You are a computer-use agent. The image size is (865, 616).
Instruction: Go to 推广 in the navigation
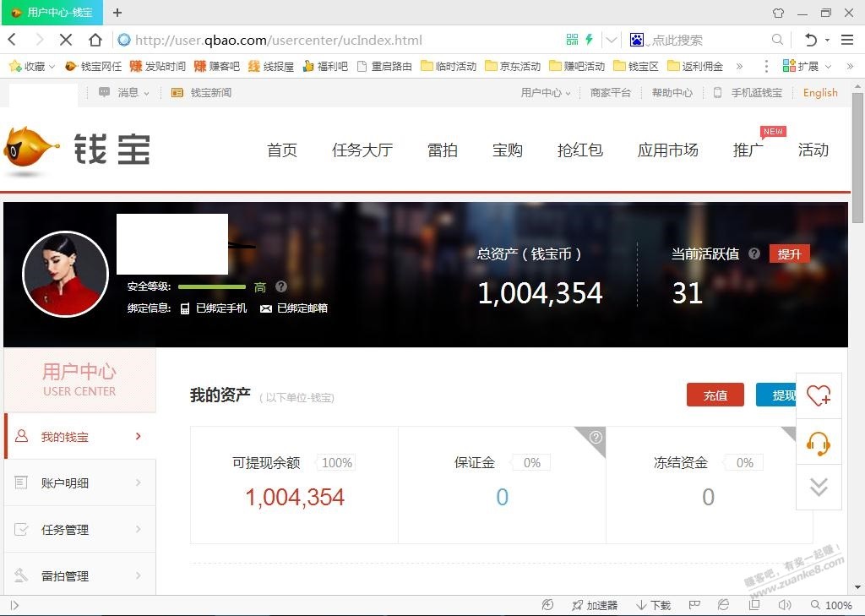[748, 150]
